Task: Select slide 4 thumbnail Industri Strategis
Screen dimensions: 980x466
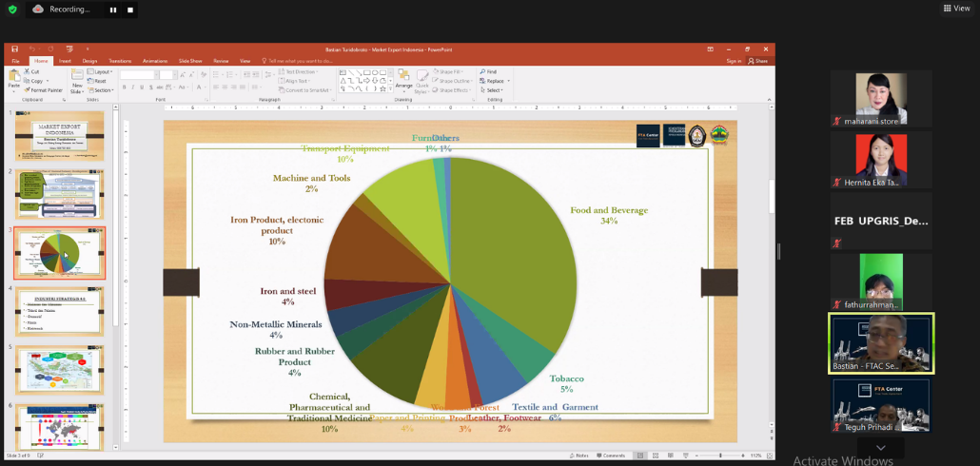Action: 59,311
